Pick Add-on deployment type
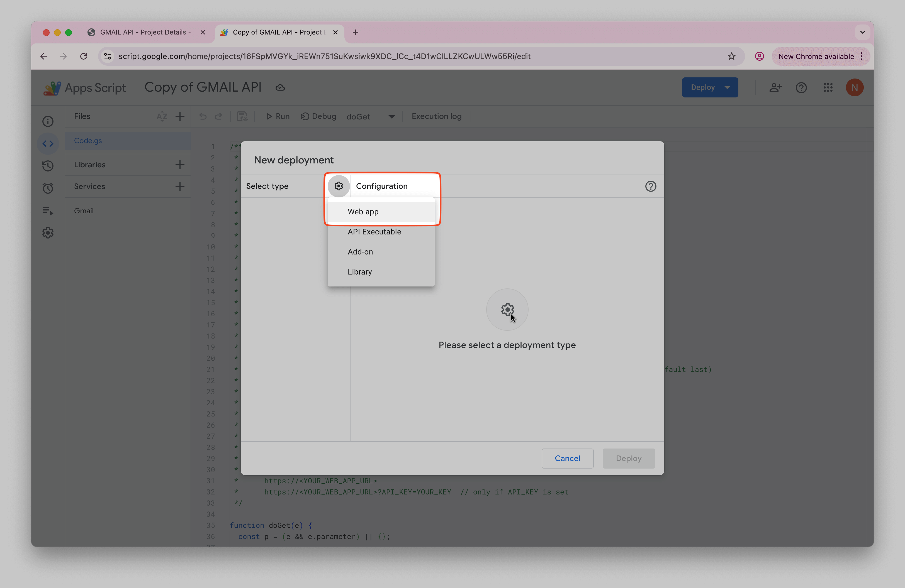 [381, 252]
